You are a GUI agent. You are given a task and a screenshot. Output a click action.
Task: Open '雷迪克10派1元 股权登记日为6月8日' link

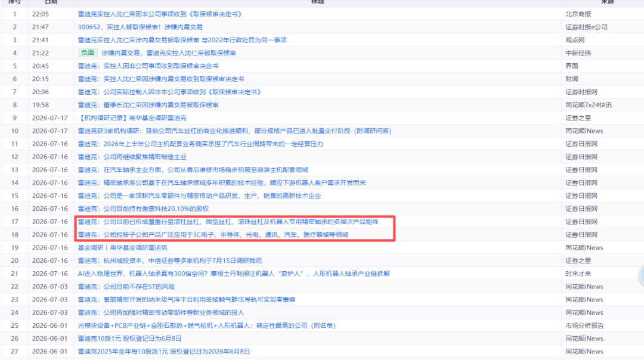pos(130,339)
